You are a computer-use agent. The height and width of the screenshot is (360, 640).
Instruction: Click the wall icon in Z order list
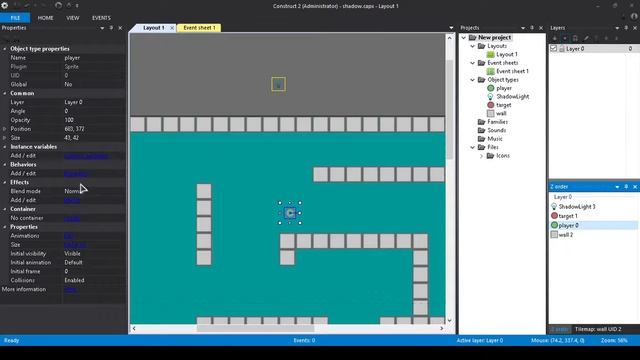[x=554, y=235]
